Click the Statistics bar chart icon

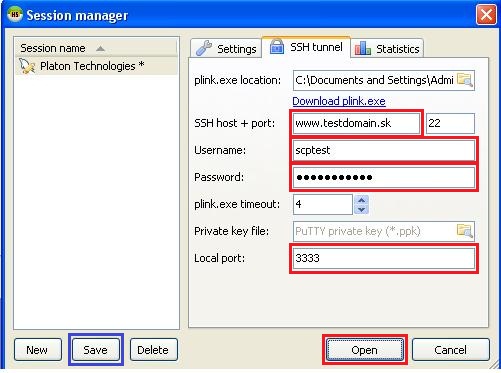363,48
